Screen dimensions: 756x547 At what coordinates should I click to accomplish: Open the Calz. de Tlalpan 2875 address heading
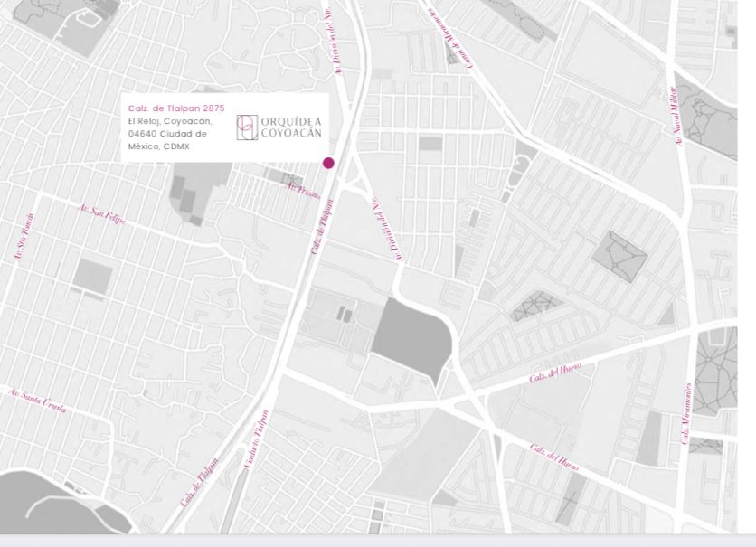(x=176, y=108)
